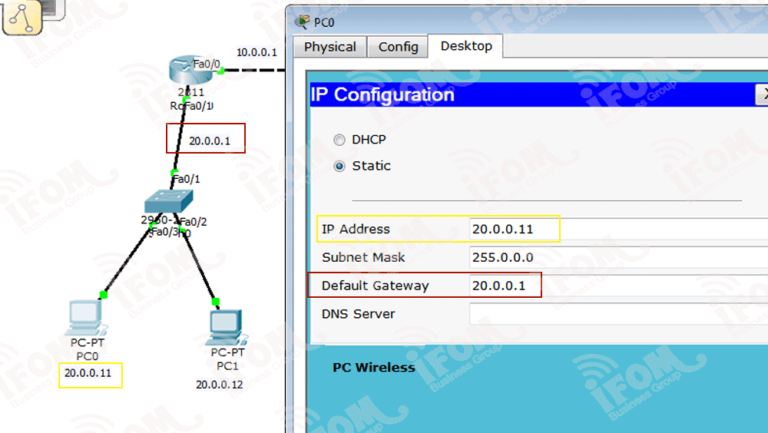
Task: Select the 2811 router in the topology
Action: (185, 71)
